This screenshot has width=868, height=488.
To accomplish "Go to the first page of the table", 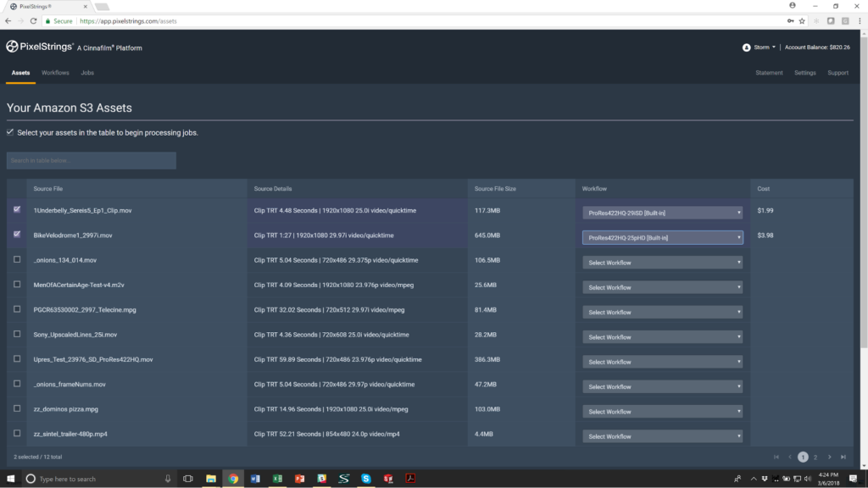I will (x=776, y=457).
